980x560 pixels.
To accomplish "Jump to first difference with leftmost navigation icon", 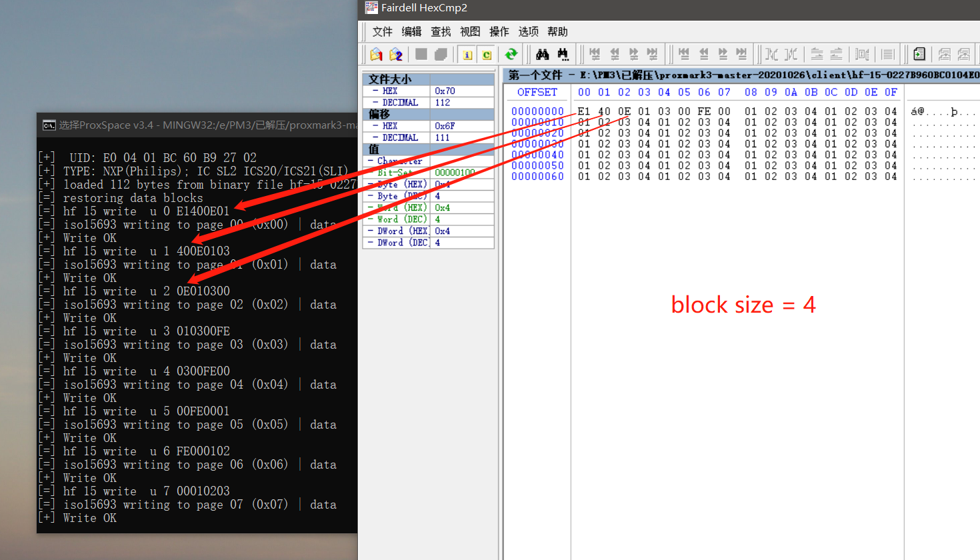I will (x=594, y=54).
